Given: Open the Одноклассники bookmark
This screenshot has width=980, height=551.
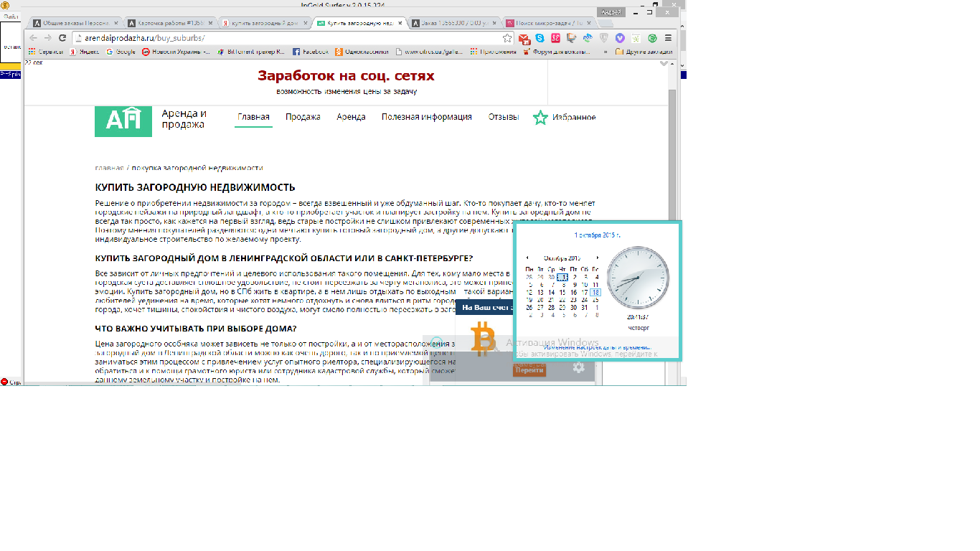Looking at the screenshot, I should click(x=362, y=52).
